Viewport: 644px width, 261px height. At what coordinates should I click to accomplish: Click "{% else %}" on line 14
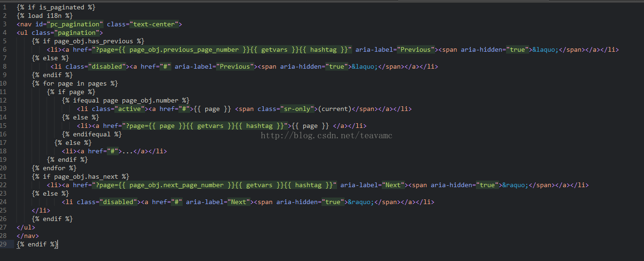pos(80,118)
